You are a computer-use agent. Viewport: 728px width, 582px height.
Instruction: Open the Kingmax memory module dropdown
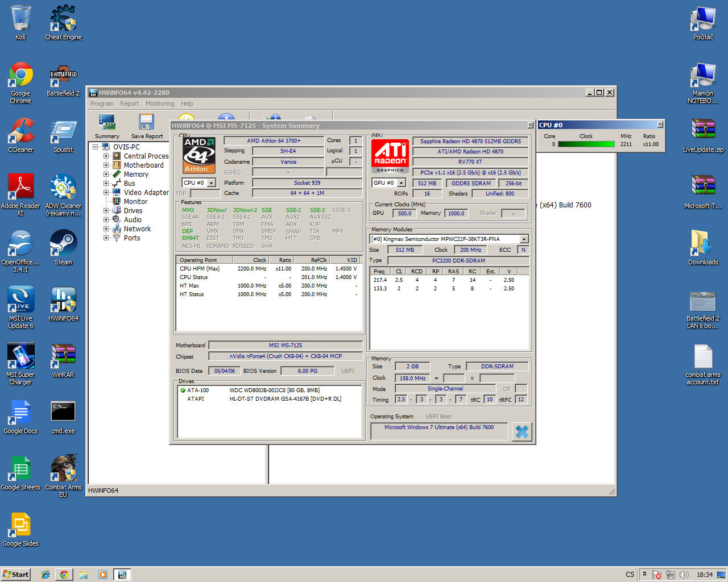click(x=524, y=239)
